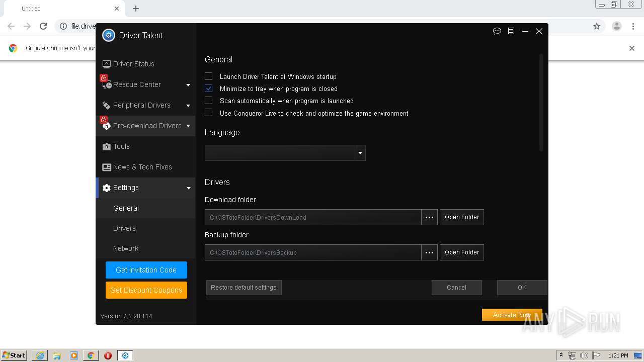Open News & Tech Fixes section
This screenshot has width=644, height=362.
pos(145,167)
